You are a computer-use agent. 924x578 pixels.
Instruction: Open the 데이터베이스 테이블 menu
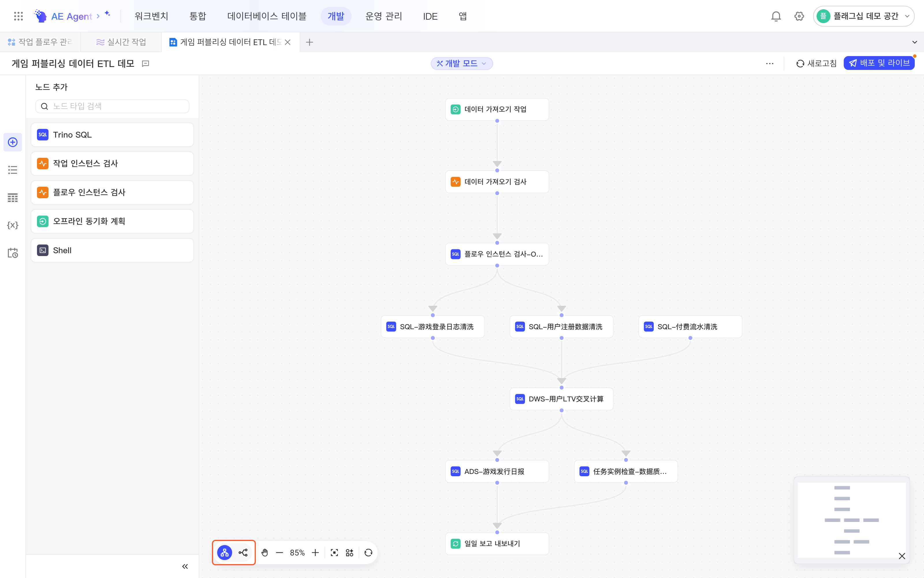[267, 16]
